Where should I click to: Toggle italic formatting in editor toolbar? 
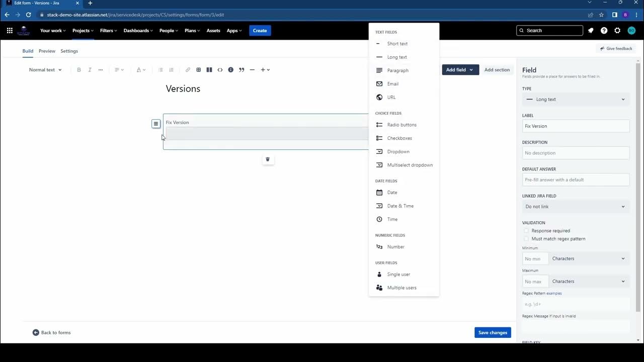[90, 70]
